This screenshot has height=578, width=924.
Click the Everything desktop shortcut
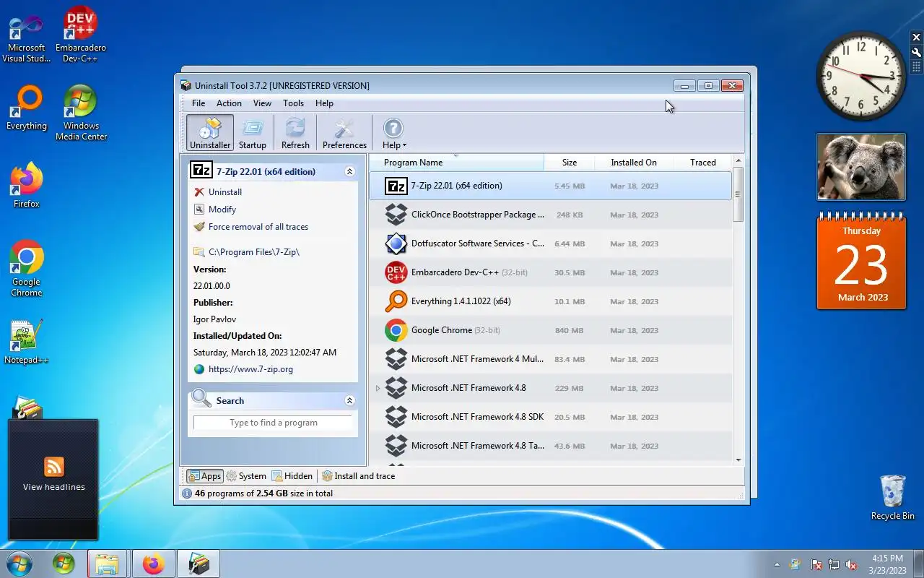(x=27, y=108)
